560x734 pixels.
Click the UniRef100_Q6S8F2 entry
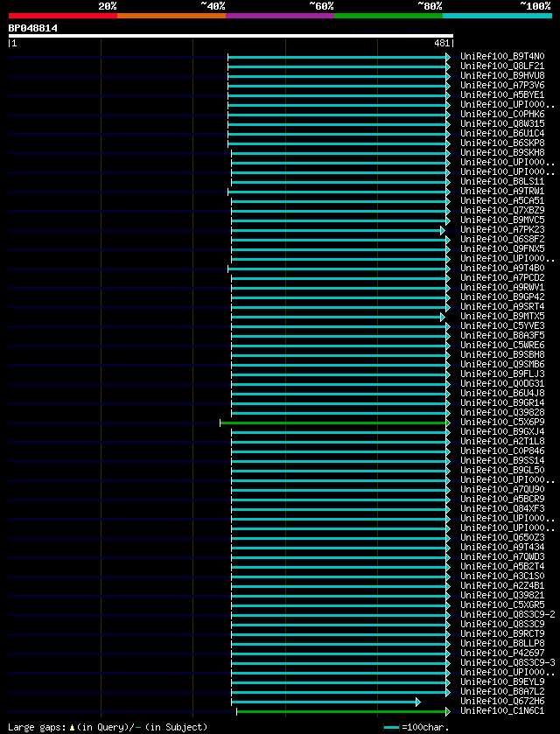tap(502, 240)
